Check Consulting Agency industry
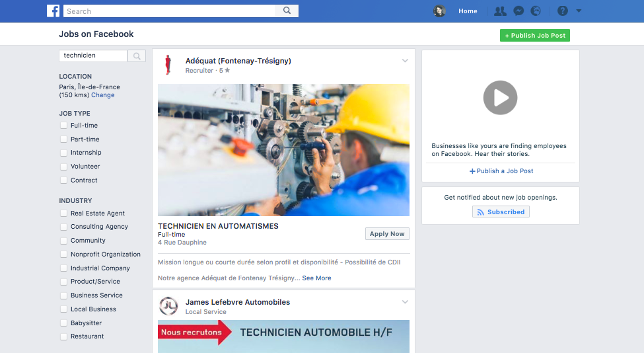The image size is (644, 353). coord(63,227)
